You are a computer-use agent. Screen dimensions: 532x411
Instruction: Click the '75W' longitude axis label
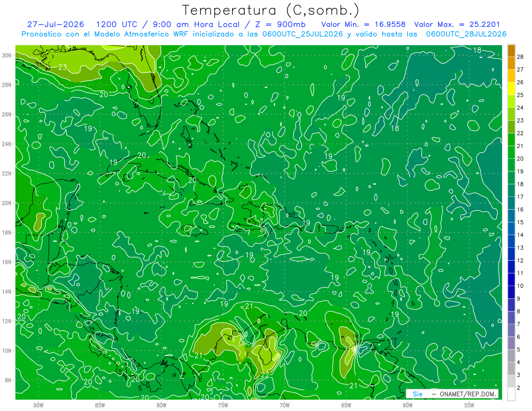pos(223,405)
